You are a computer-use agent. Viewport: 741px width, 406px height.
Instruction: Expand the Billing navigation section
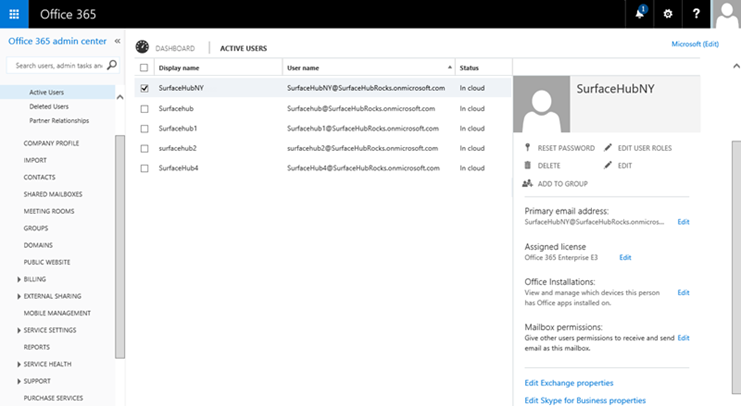pyautogui.click(x=19, y=279)
